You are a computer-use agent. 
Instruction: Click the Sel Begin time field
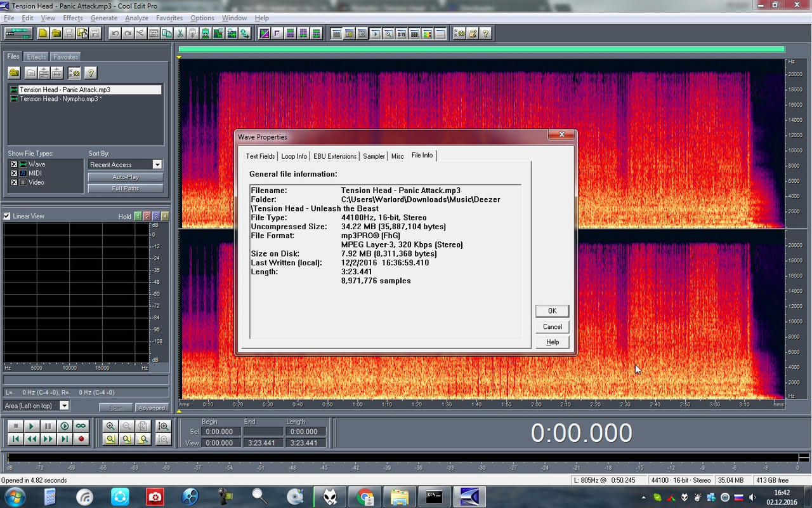(x=220, y=431)
